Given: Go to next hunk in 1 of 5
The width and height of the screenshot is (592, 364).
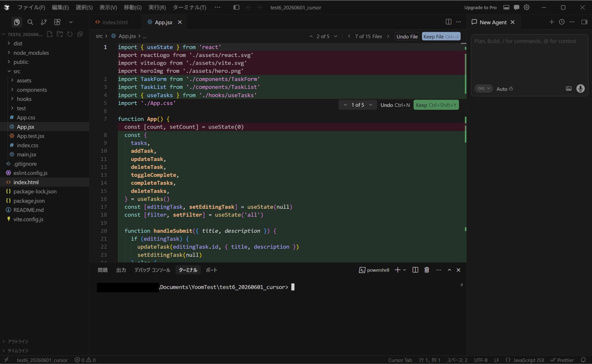Looking at the screenshot, I should coord(371,105).
